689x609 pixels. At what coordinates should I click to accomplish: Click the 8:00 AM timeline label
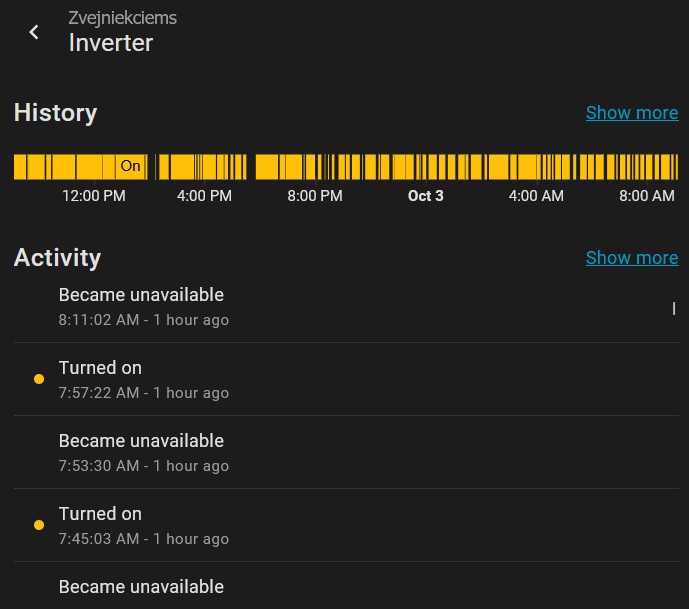click(x=647, y=196)
